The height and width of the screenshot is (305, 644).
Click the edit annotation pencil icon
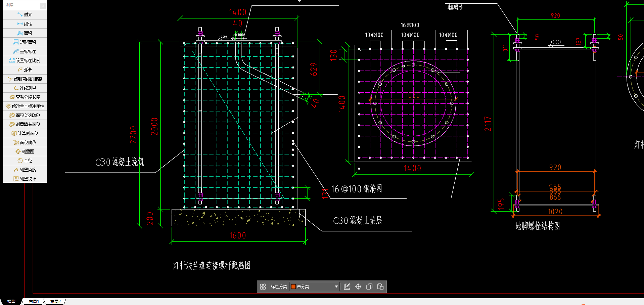point(347,287)
